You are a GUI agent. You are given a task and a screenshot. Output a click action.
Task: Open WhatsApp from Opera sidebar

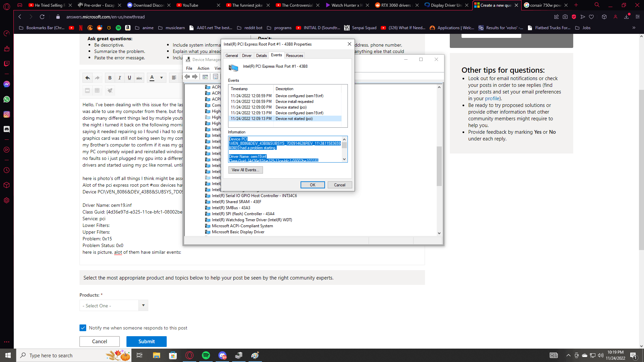point(7,99)
